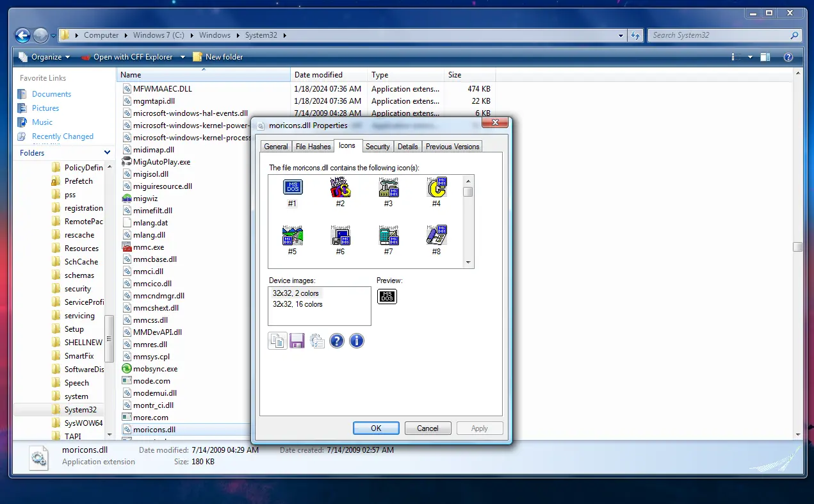This screenshot has height=504, width=814.
Task: Click the migwiz file icon
Action: 127,199
